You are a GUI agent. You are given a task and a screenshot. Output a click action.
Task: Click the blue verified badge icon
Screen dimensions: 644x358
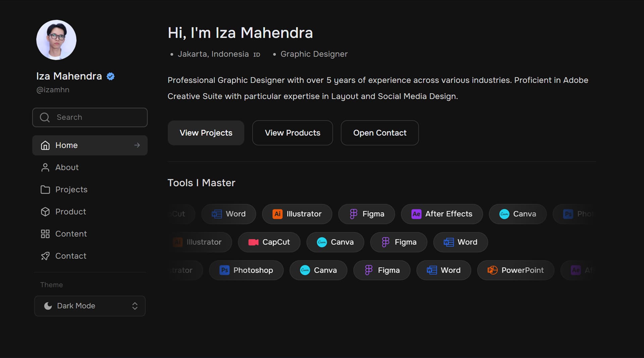(110, 76)
